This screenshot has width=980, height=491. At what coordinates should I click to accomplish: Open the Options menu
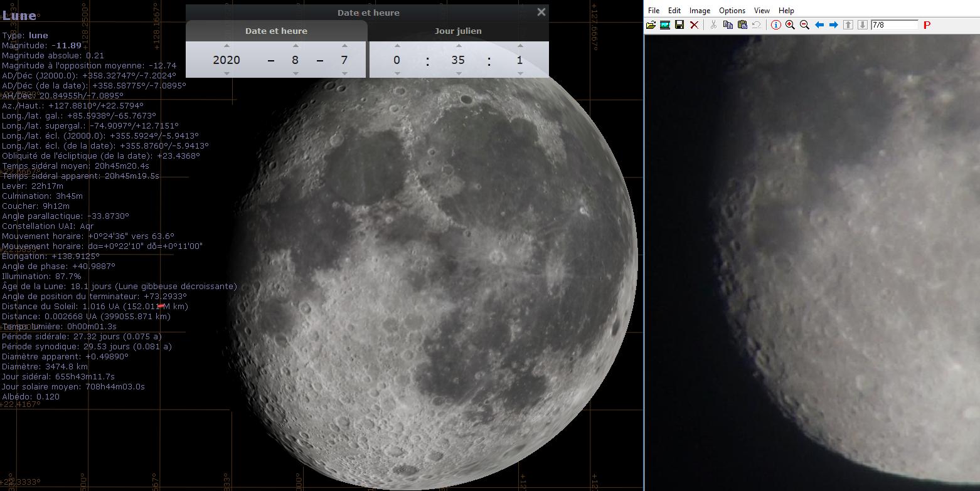732,11
